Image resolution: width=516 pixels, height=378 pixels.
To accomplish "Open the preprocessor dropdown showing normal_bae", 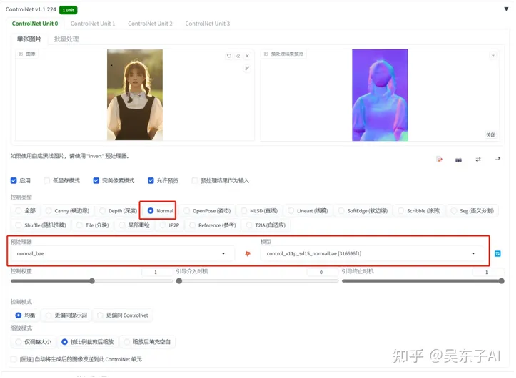I will (121, 254).
